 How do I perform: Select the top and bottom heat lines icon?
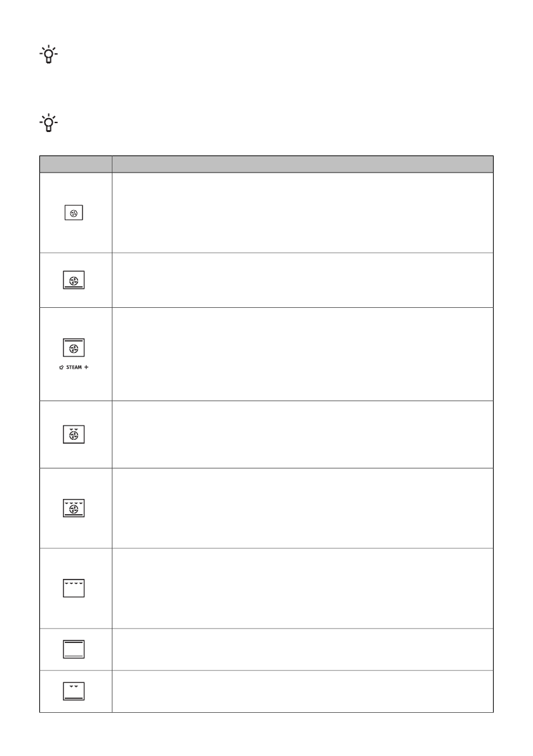click(x=74, y=649)
